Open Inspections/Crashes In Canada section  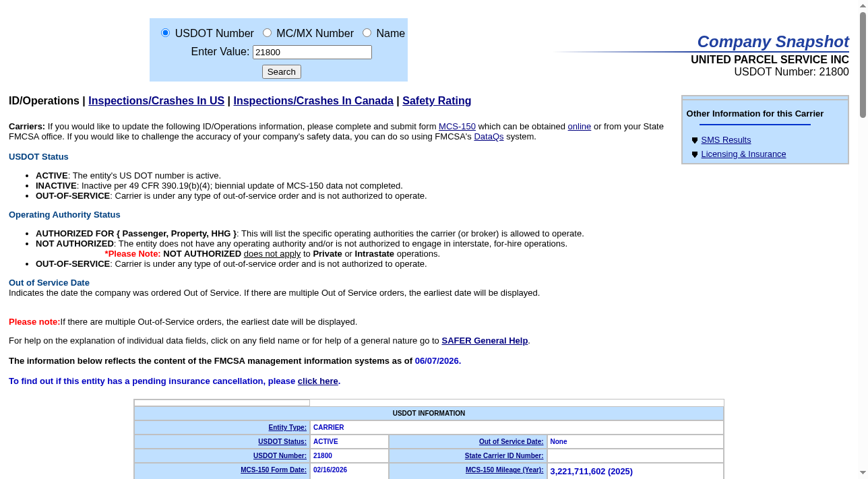pyautogui.click(x=313, y=100)
